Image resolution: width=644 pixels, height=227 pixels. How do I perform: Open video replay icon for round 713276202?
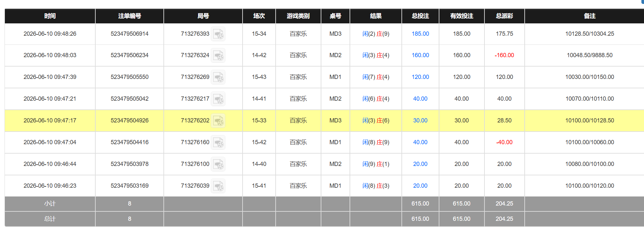pos(218,121)
